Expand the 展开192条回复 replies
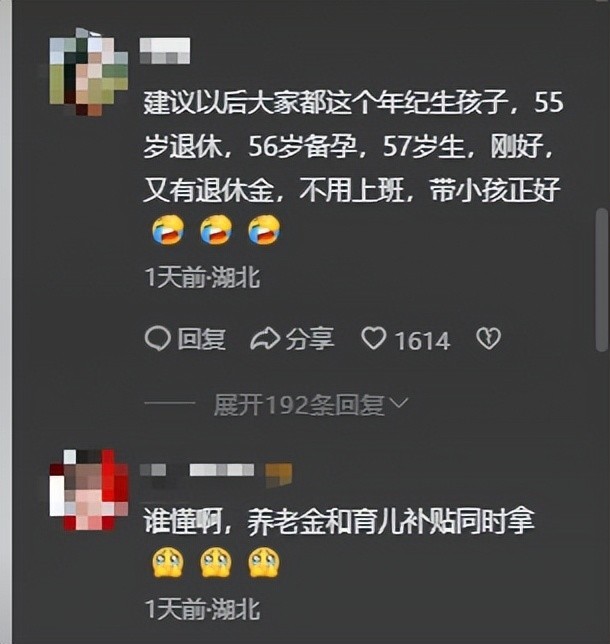Image resolution: width=610 pixels, height=644 pixels. [x=310, y=405]
